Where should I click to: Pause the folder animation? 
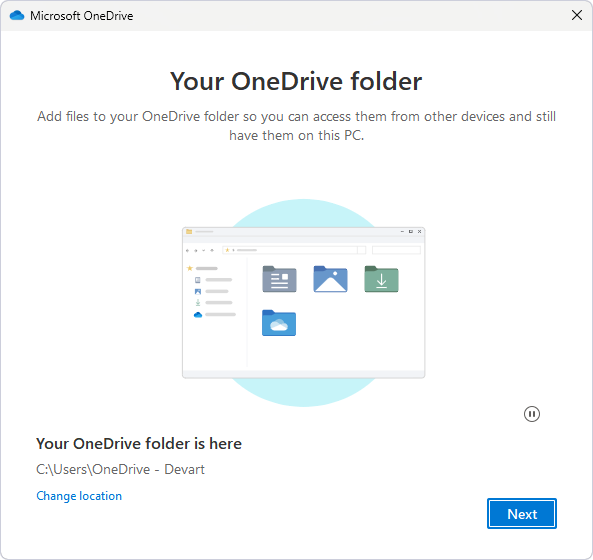pyautogui.click(x=532, y=414)
